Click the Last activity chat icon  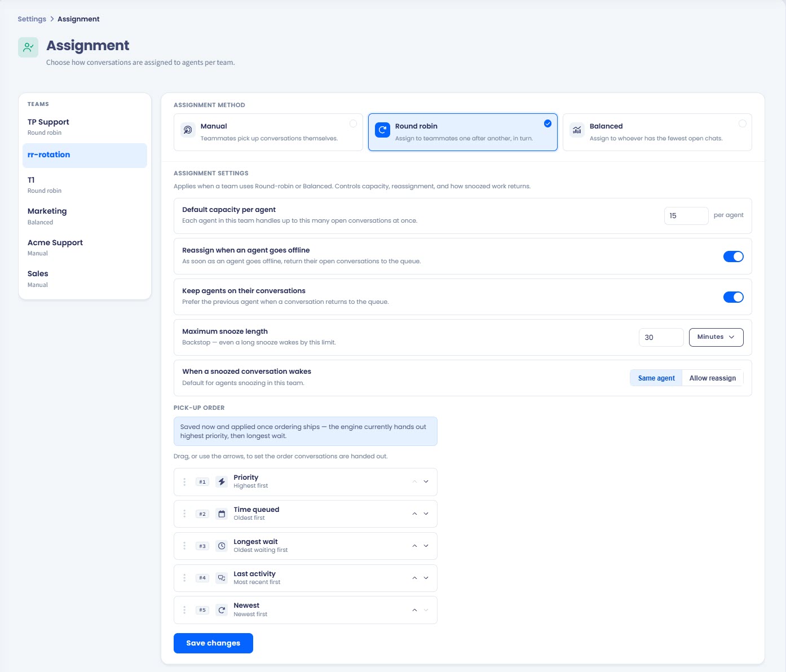tap(222, 578)
